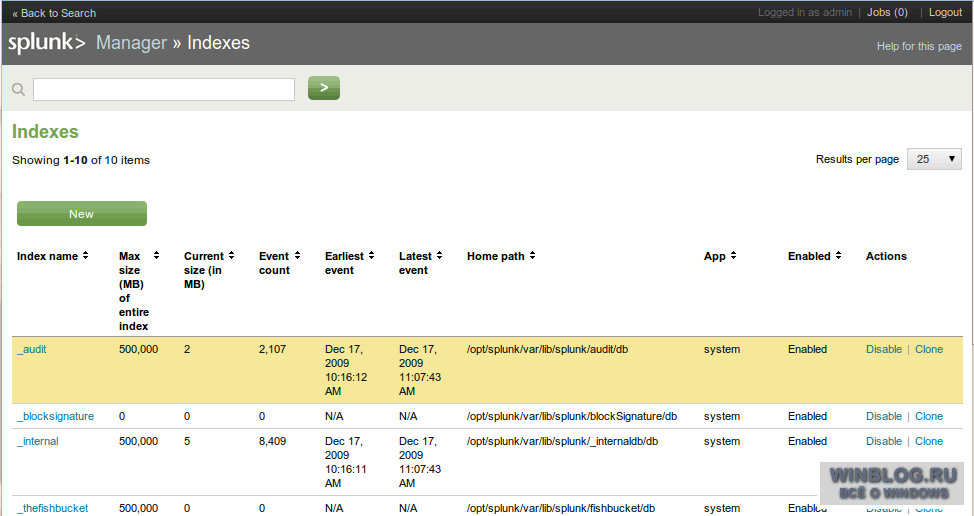974x516 pixels.
Task: Click _audit Earliest event 10:16:12 AM cell
Action: [346, 370]
